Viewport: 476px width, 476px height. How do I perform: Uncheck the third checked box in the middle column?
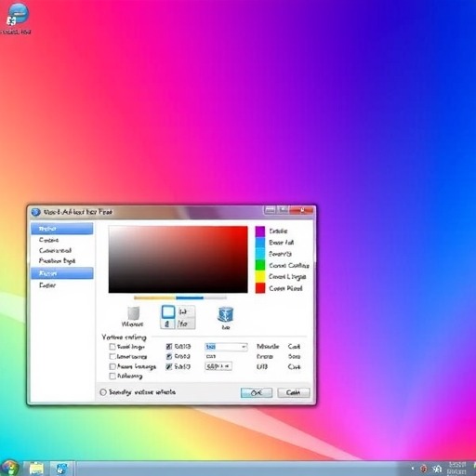169,366
